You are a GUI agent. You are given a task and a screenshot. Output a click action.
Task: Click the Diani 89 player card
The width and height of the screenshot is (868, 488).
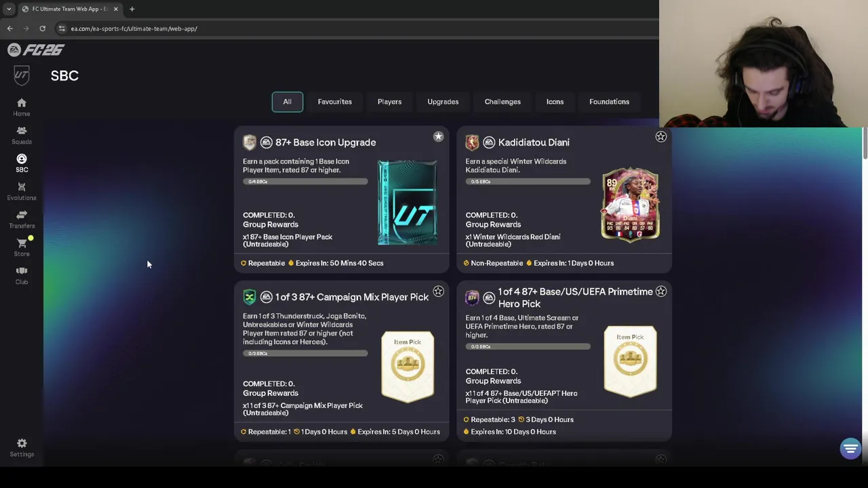[x=630, y=207]
